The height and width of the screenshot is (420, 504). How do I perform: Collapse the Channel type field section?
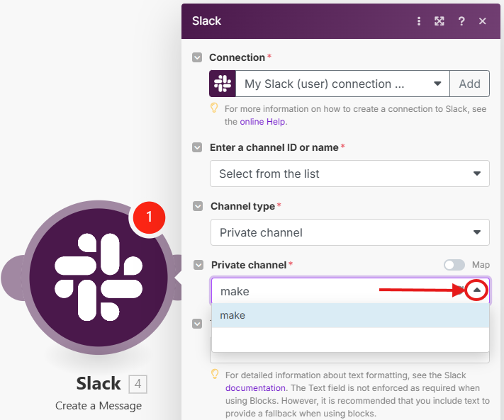point(198,206)
